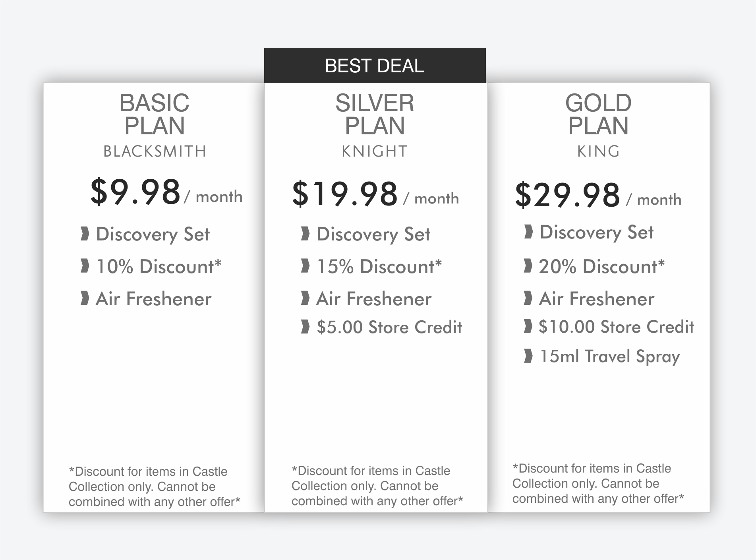Click the $29.98 per month price
756x560 pixels.
point(598,195)
